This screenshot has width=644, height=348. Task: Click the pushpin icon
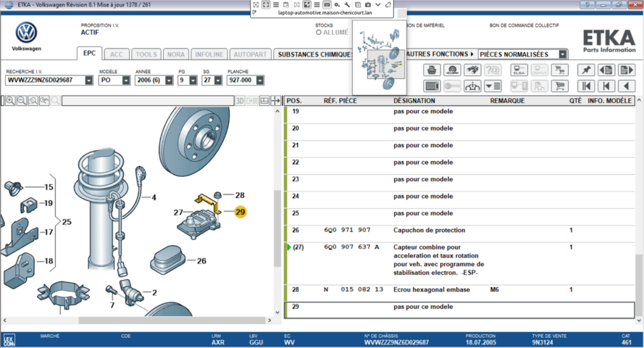pyautogui.click(x=586, y=70)
